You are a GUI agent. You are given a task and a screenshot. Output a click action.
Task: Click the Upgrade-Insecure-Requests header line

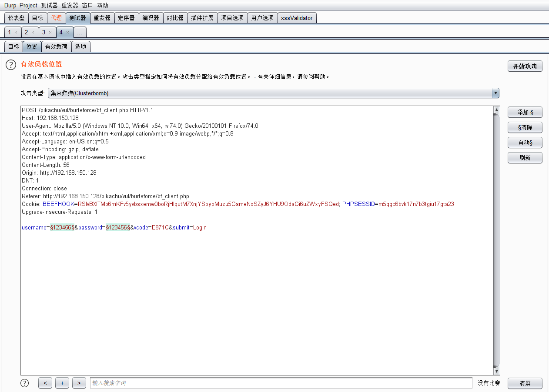(60, 212)
